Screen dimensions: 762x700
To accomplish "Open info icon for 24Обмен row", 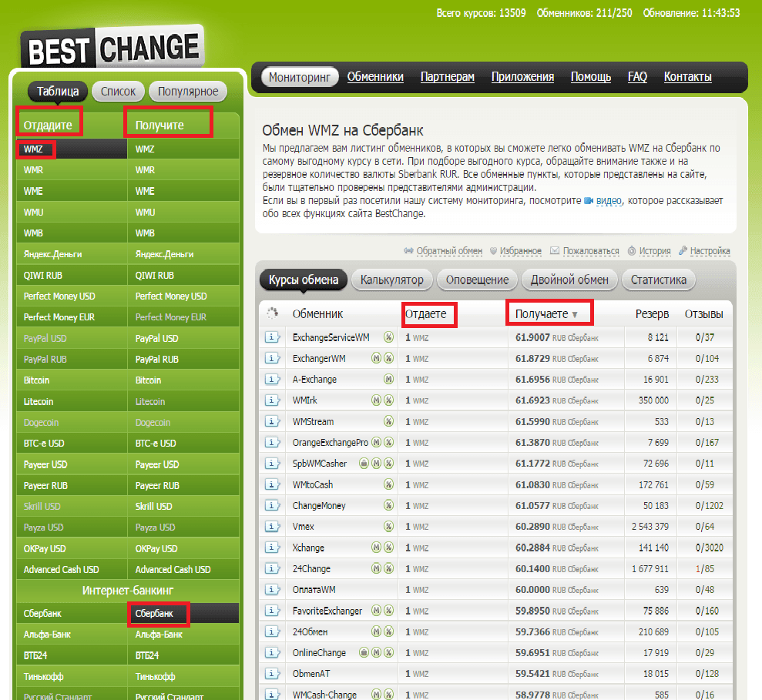I will (272, 631).
